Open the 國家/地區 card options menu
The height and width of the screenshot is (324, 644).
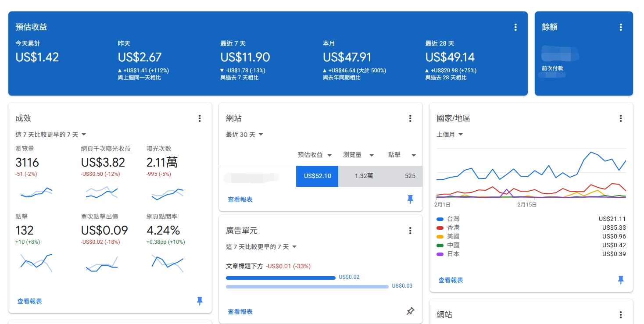(621, 118)
